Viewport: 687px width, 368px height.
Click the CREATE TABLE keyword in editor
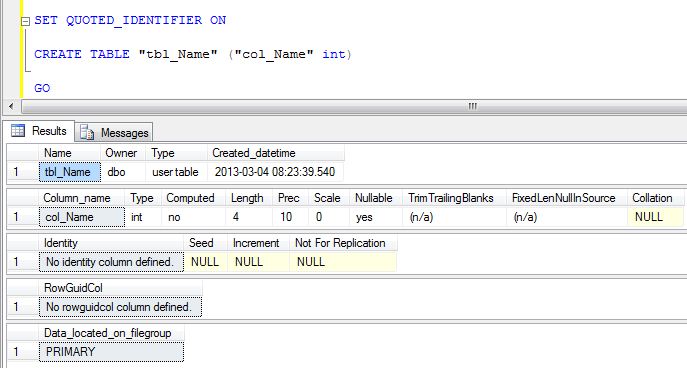pyautogui.click(x=82, y=54)
